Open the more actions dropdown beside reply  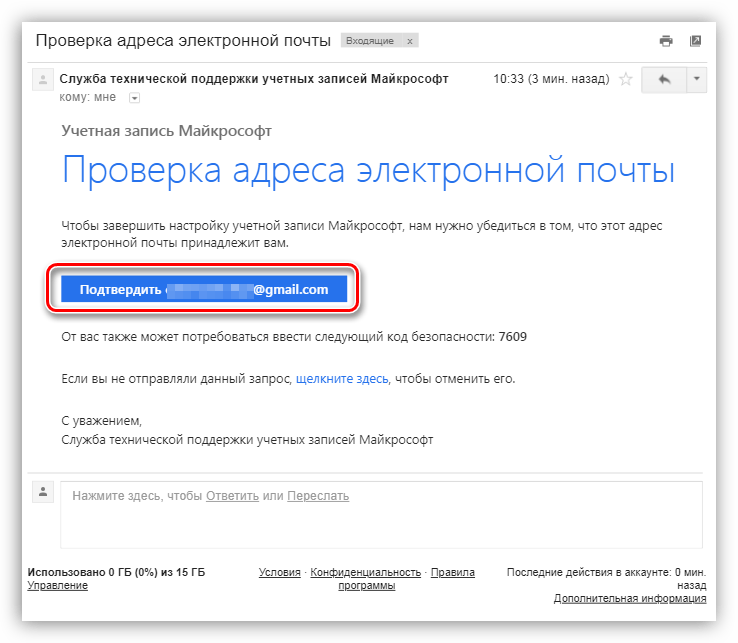[x=697, y=80]
